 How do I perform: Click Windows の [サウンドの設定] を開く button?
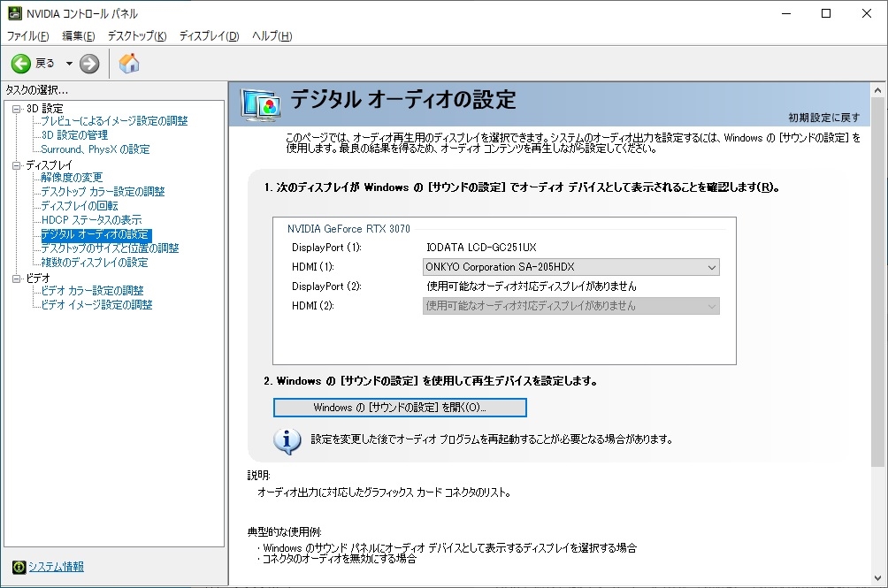pos(400,408)
